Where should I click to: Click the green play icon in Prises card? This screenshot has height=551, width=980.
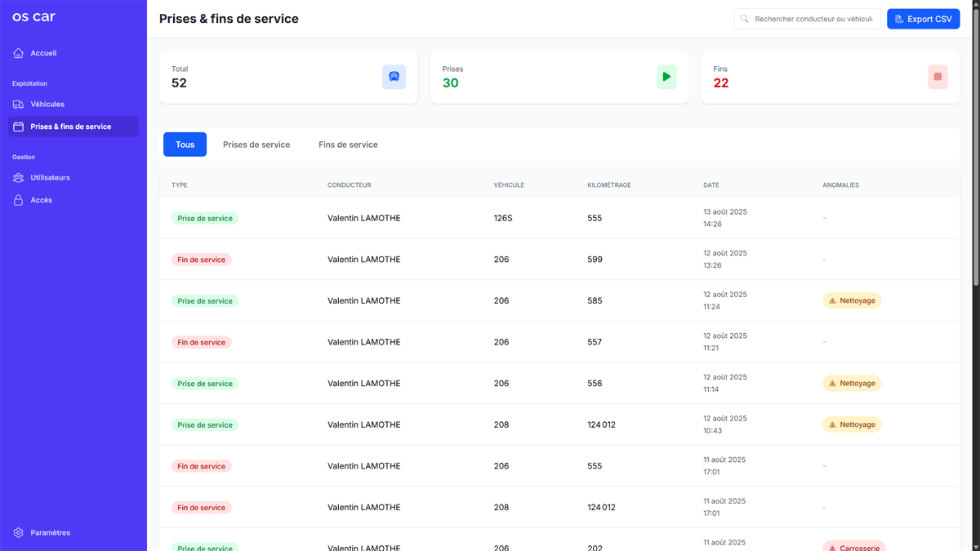666,77
